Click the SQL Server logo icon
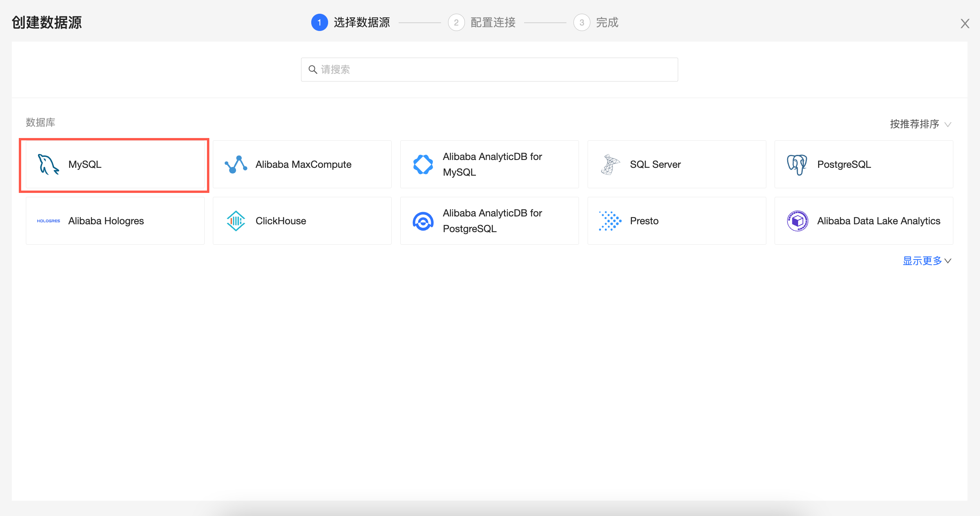 pyautogui.click(x=610, y=164)
